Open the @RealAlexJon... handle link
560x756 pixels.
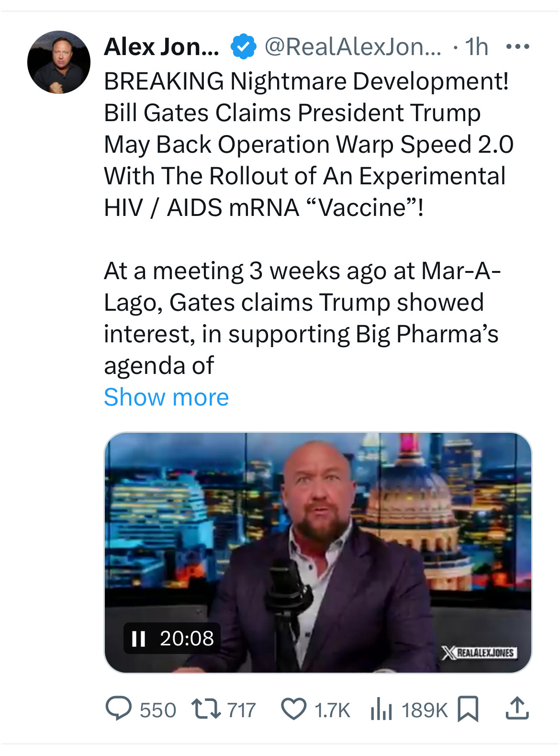point(352,47)
